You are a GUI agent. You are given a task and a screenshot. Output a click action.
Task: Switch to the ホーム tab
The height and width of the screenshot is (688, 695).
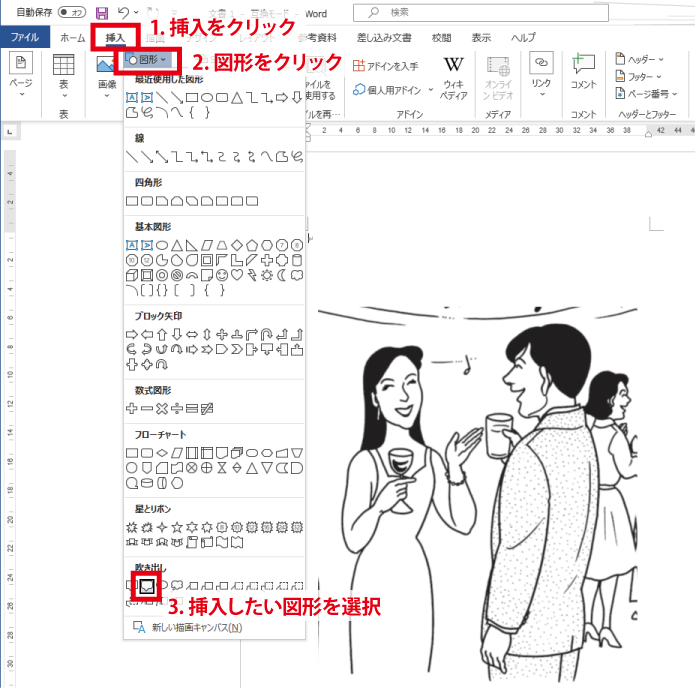coord(72,38)
